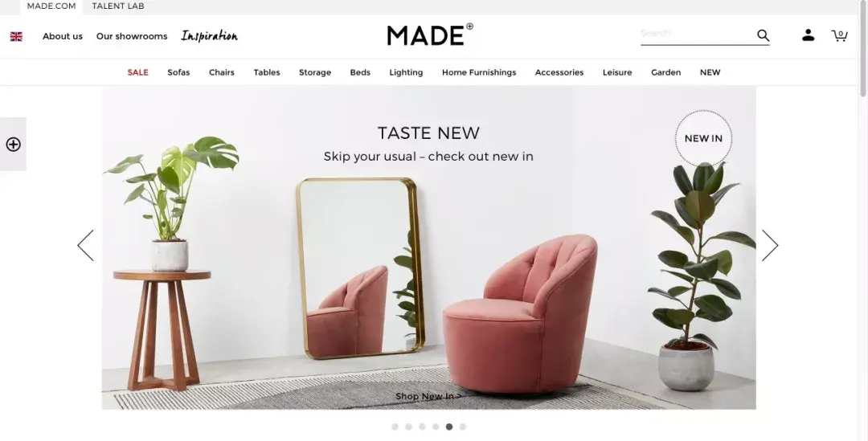Click the MADE logo
The image size is (868, 441).
point(429,35)
